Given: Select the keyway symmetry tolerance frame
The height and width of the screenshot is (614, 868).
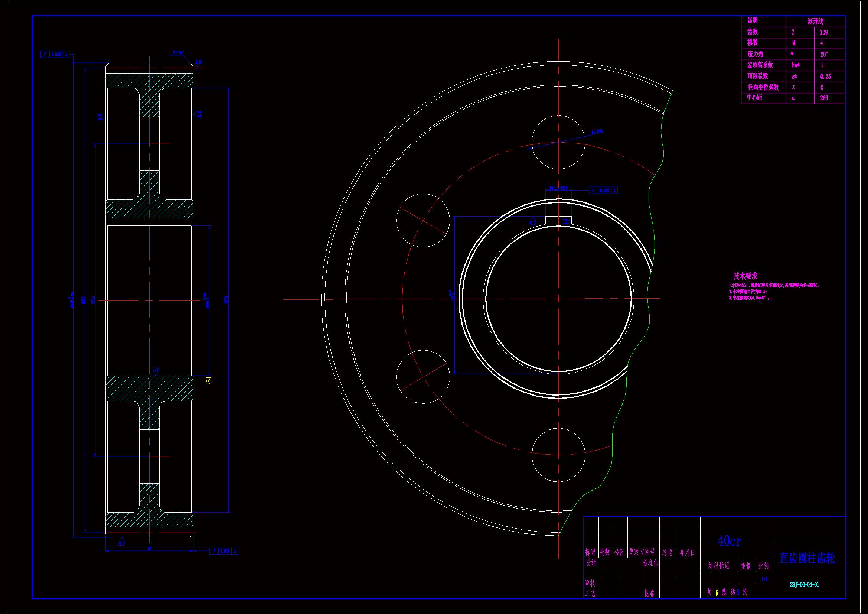Looking at the screenshot, I should pos(603,191).
